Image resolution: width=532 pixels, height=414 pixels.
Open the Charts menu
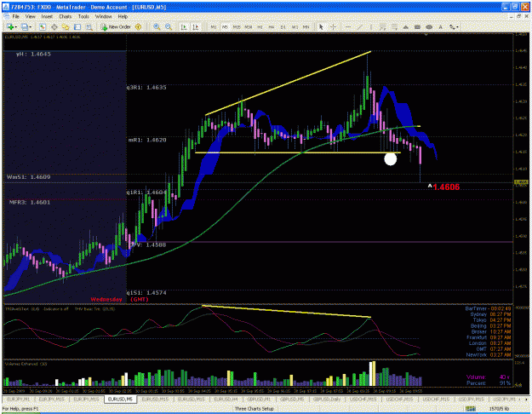tap(66, 16)
